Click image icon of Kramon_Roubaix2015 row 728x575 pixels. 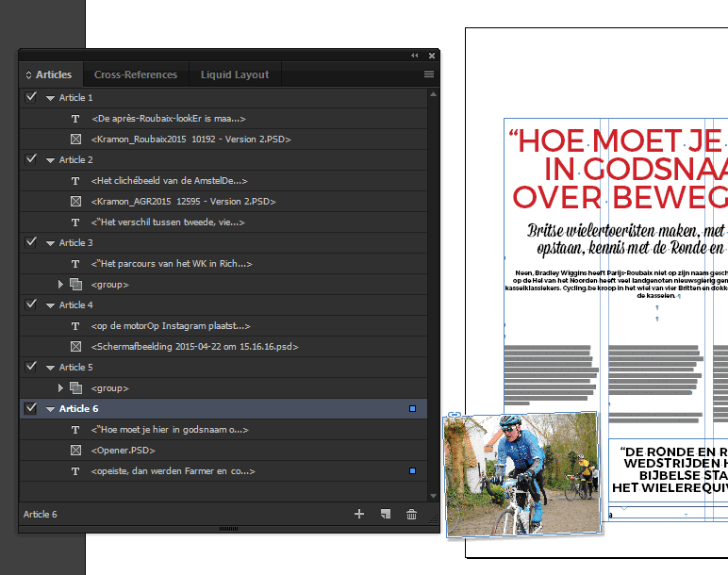coord(75,140)
